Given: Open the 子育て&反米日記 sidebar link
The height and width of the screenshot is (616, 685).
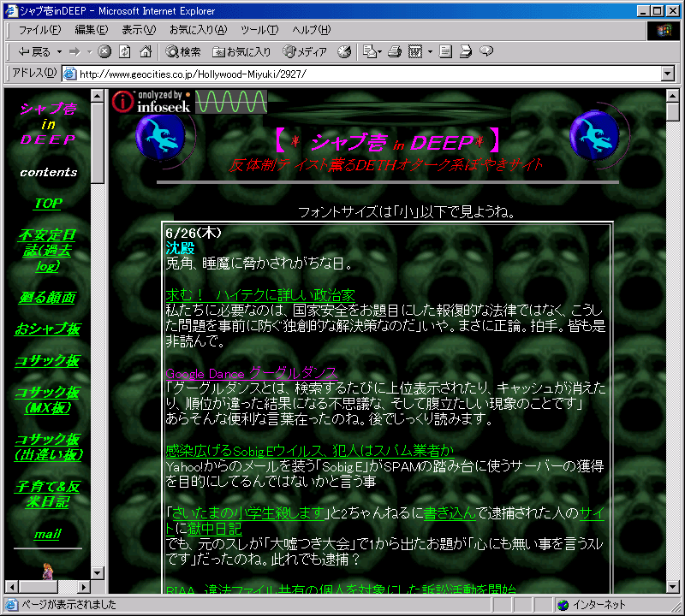Looking at the screenshot, I should (48, 495).
